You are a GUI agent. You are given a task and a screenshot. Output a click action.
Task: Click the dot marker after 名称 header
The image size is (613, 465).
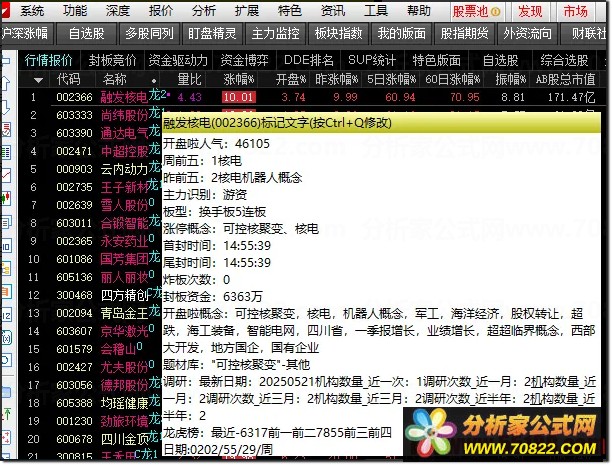coord(154,81)
